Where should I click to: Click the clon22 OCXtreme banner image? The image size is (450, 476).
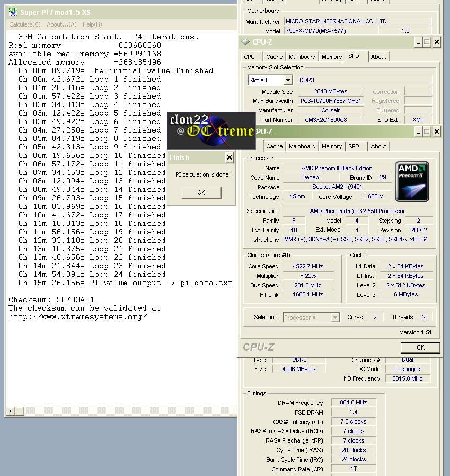211,131
